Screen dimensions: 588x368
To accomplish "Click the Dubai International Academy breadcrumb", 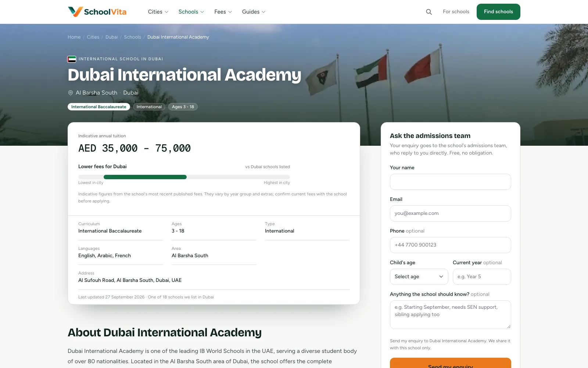I will pyautogui.click(x=178, y=37).
